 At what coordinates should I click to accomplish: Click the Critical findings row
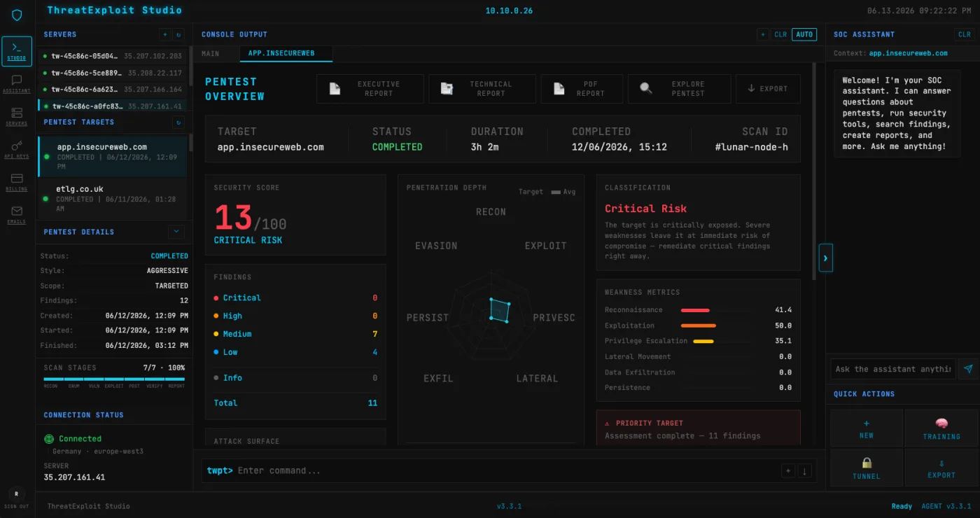click(295, 298)
